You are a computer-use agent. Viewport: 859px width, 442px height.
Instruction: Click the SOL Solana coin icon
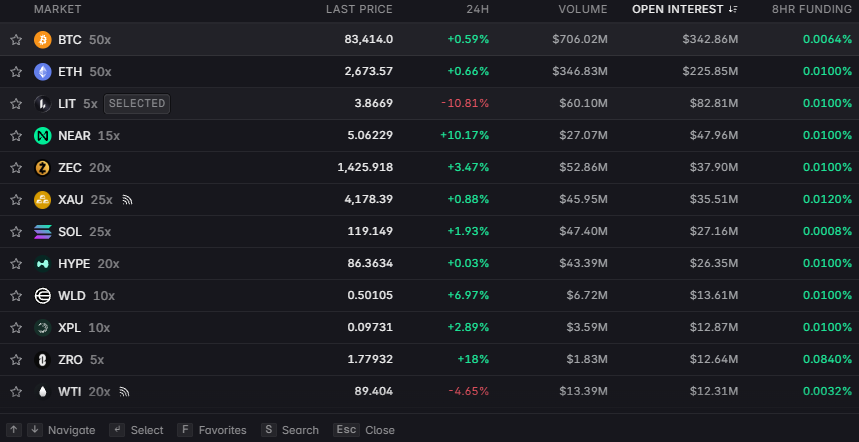pos(43,232)
